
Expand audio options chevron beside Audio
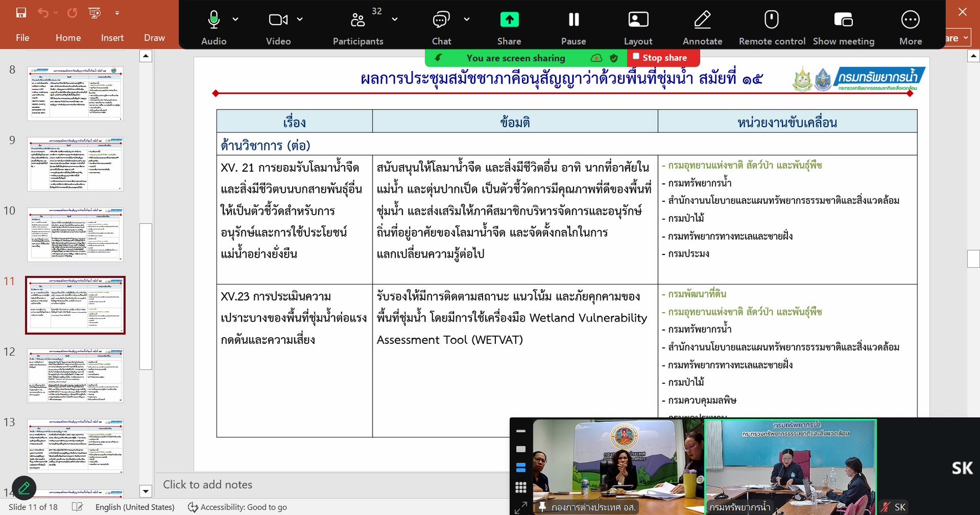235,19
